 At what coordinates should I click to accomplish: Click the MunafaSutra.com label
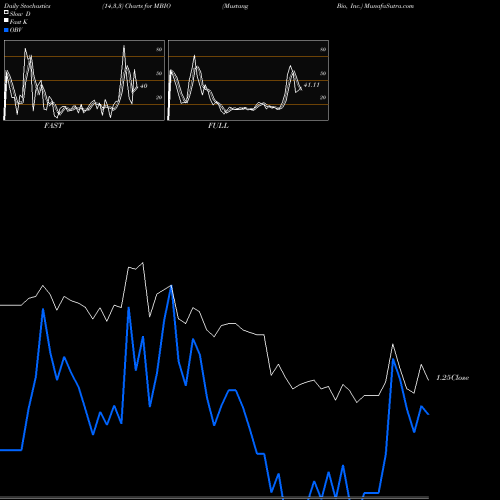[389, 6]
